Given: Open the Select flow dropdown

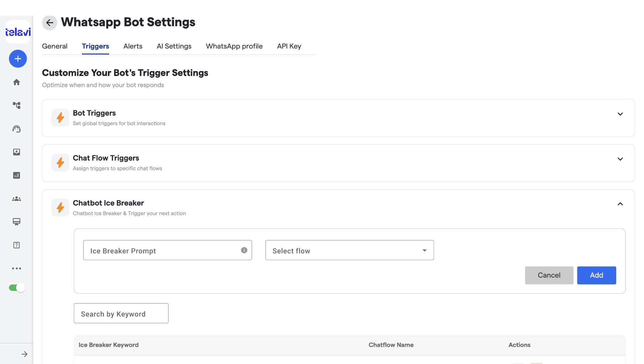Looking at the screenshot, I should click(349, 250).
